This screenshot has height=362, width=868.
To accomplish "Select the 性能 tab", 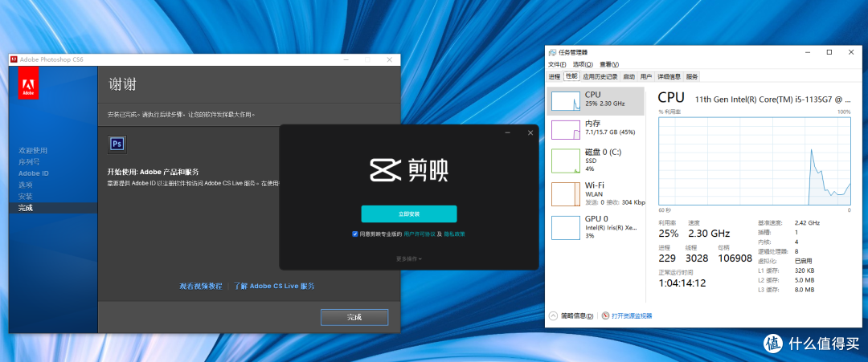I will coord(571,76).
